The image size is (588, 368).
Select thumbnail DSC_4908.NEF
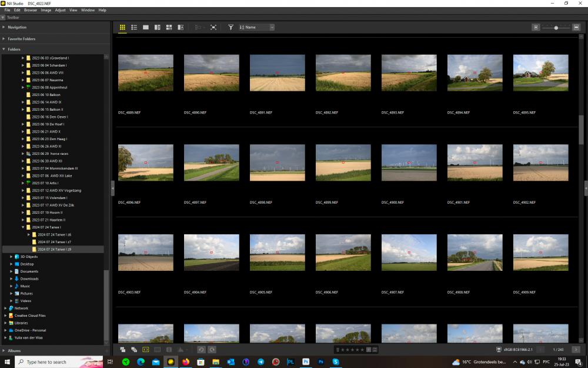[475, 253]
